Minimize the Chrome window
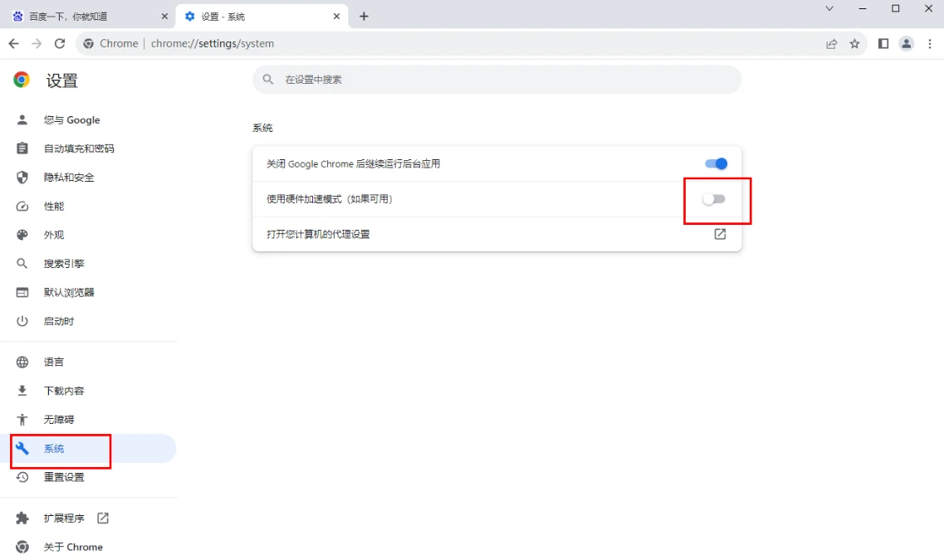Viewport: 944px width, 560px height. [863, 8]
